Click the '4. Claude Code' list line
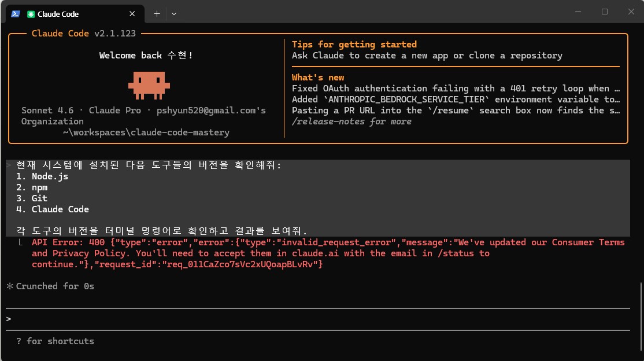This screenshot has height=361, width=644. [x=53, y=209]
